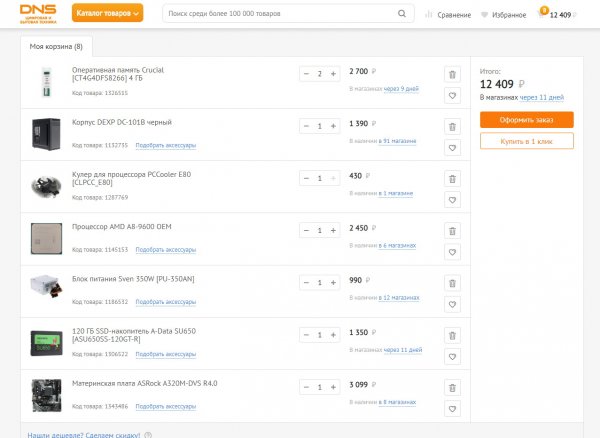This screenshot has height=438, width=600.
Task: Click the Купить в 1 клик button
Action: click(x=526, y=141)
